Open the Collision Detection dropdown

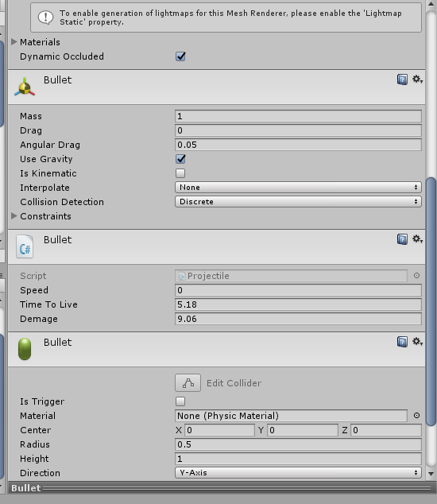tap(298, 202)
